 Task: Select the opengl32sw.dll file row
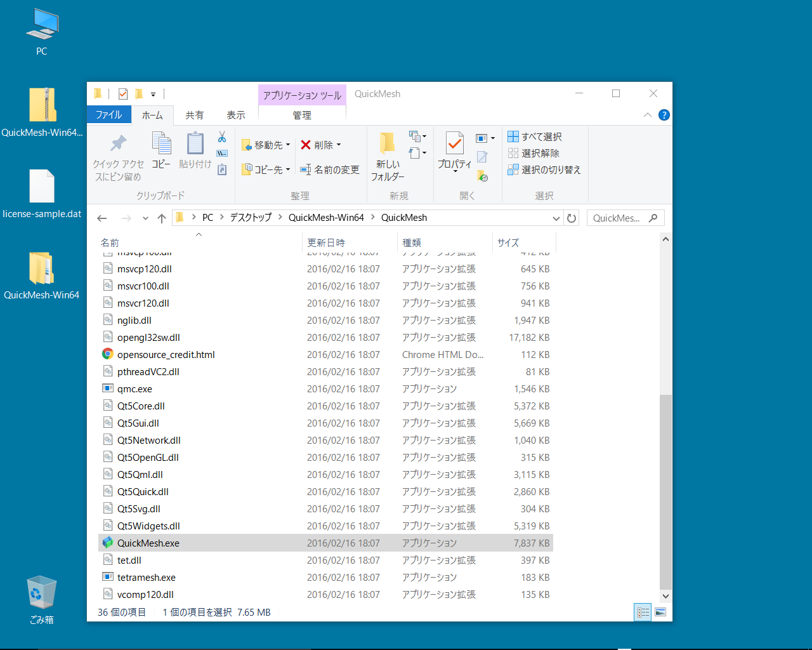coord(326,337)
